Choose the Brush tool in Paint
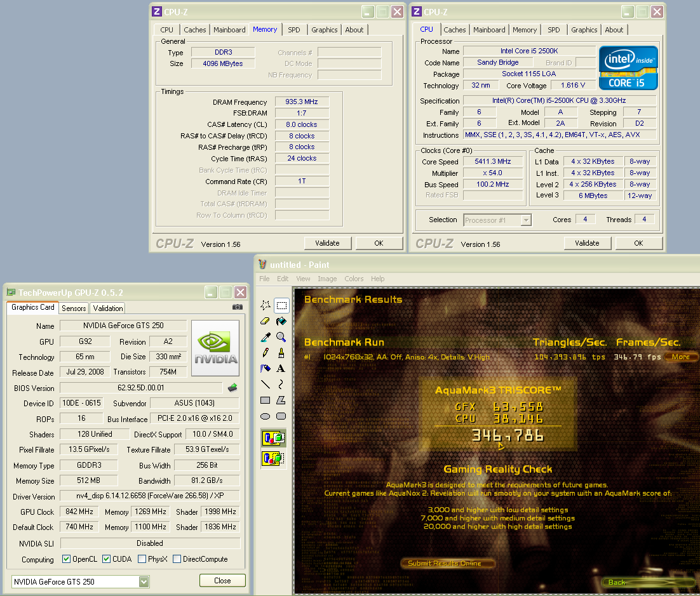The image size is (700, 596). point(281,353)
